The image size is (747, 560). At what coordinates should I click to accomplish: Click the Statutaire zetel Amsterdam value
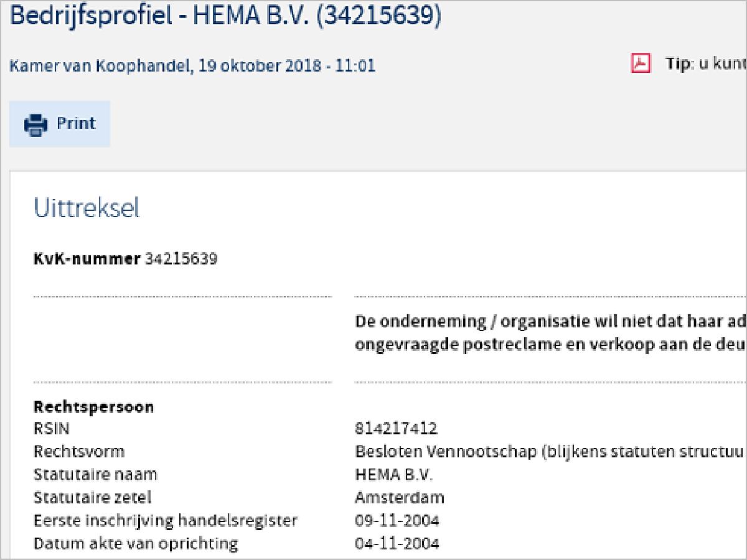pos(399,497)
